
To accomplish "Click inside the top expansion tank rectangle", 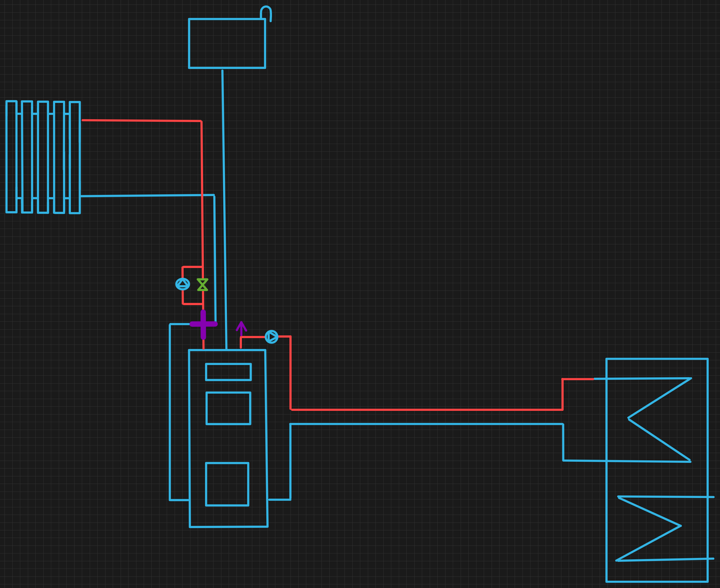I will (x=227, y=43).
